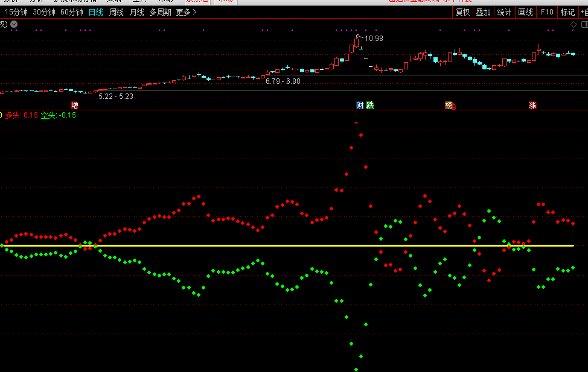Switch to the 15分钟 period
This screenshot has height=372, width=588.
[16, 12]
